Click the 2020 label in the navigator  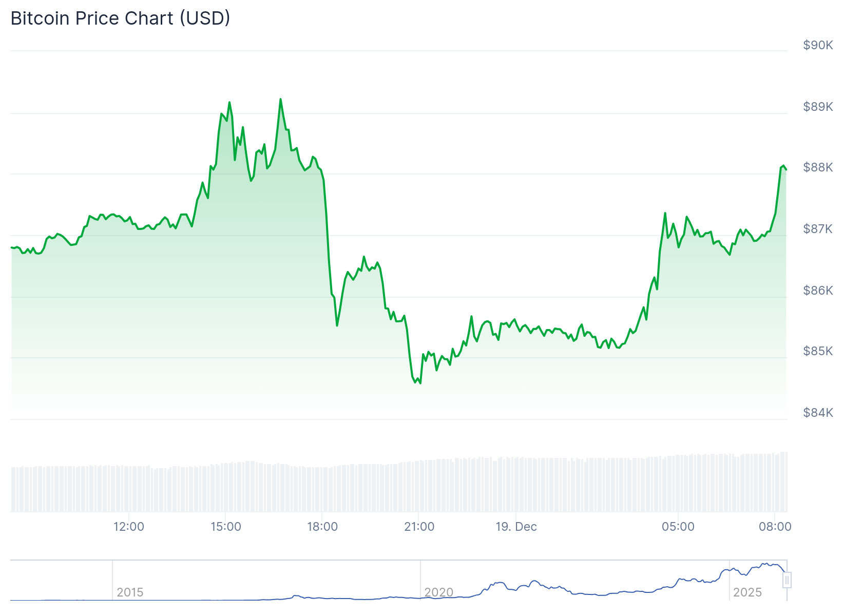(x=439, y=592)
